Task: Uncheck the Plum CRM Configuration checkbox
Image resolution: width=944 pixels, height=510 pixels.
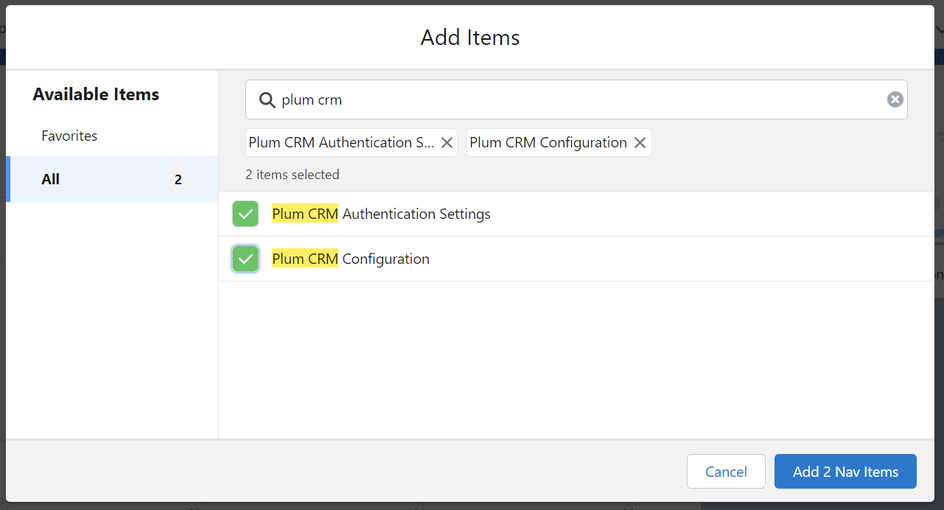Action: click(x=245, y=259)
